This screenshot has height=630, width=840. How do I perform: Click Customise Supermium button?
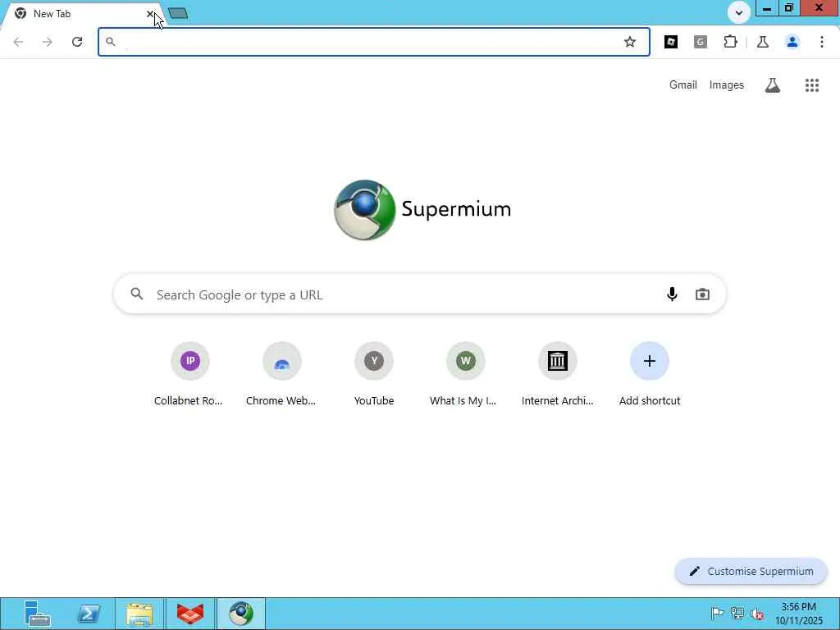click(751, 571)
